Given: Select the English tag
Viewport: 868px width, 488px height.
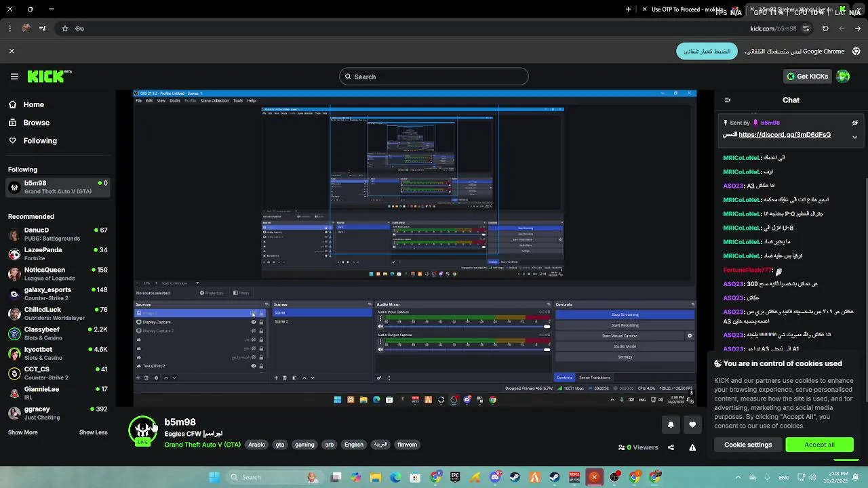Looking at the screenshot, I should (354, 445).
